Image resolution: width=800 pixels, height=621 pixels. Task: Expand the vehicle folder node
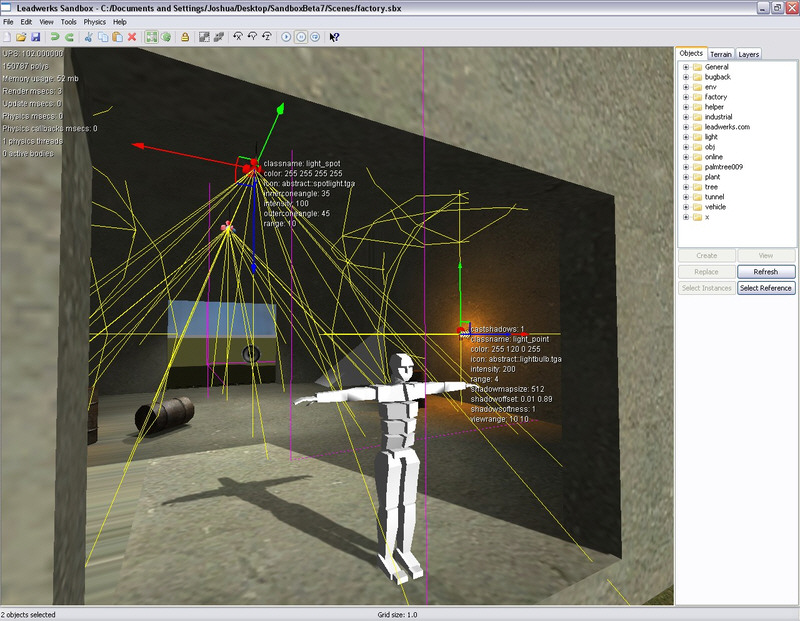[686, 206]
